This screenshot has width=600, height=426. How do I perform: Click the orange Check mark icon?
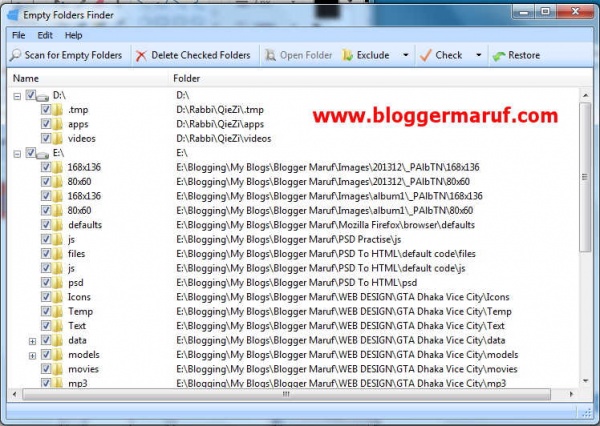tap(426, 55)
